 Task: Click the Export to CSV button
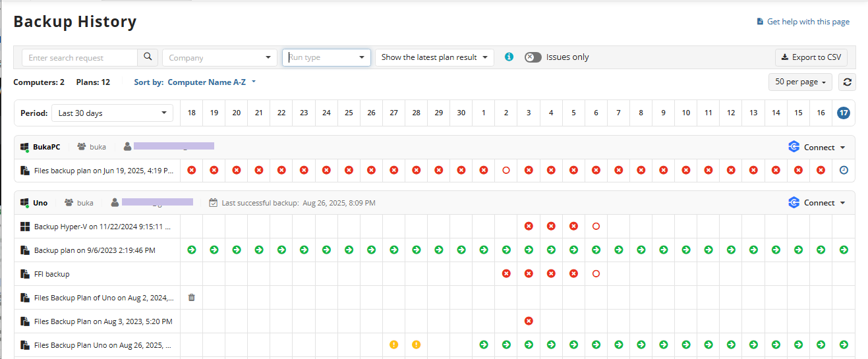811,57
